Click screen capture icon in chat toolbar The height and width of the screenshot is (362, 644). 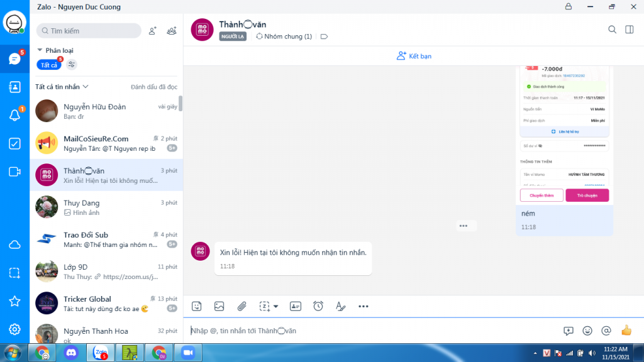pos(264,306)
